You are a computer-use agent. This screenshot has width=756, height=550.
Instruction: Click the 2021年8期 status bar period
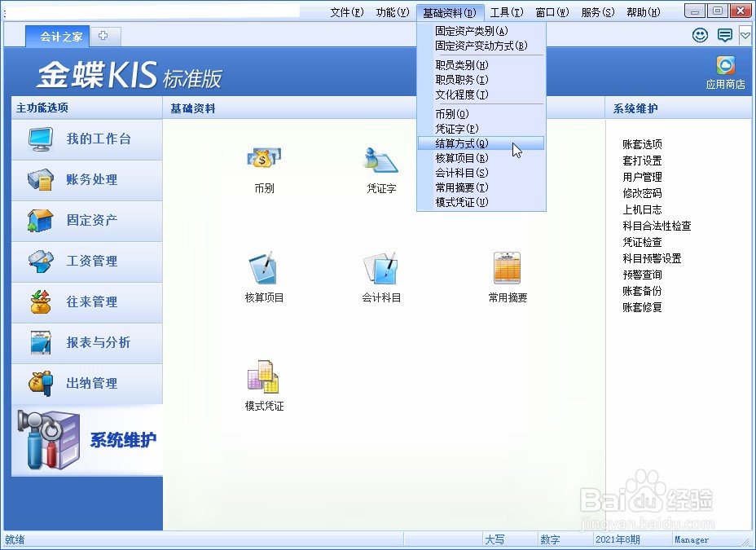click(x=618, y=539)
